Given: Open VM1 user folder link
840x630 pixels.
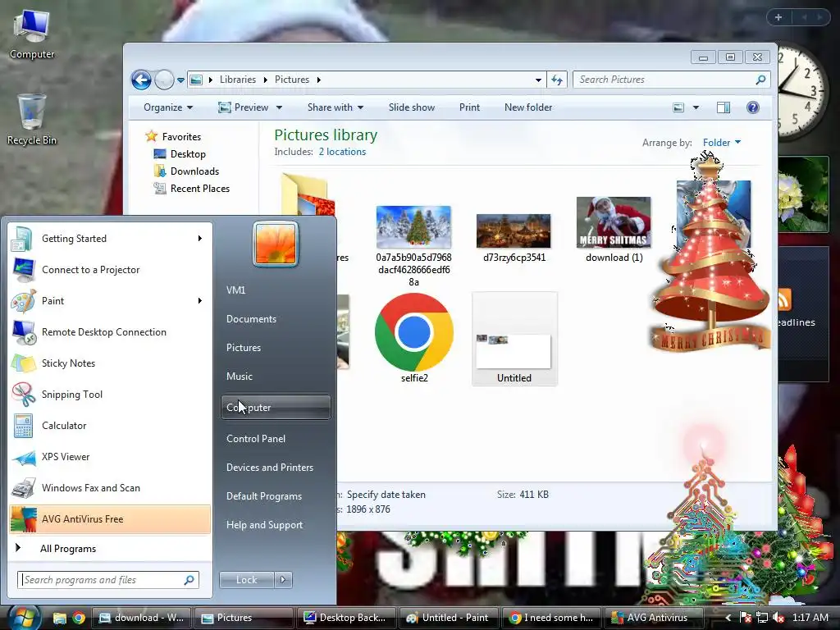Looking at the screenshot, I should (276, 290).
